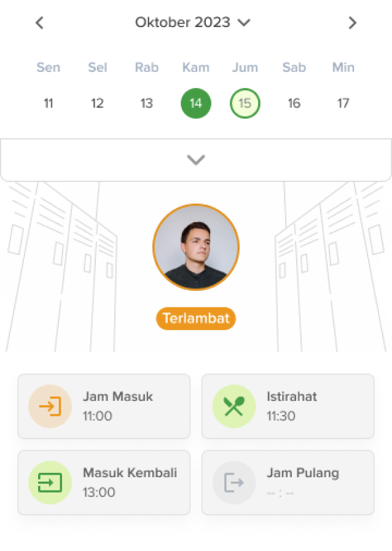Viewport: 392px width, 551px height.
Task: Go to the previous month arrow
Action: pyautogui.click(x=40, y=23)
